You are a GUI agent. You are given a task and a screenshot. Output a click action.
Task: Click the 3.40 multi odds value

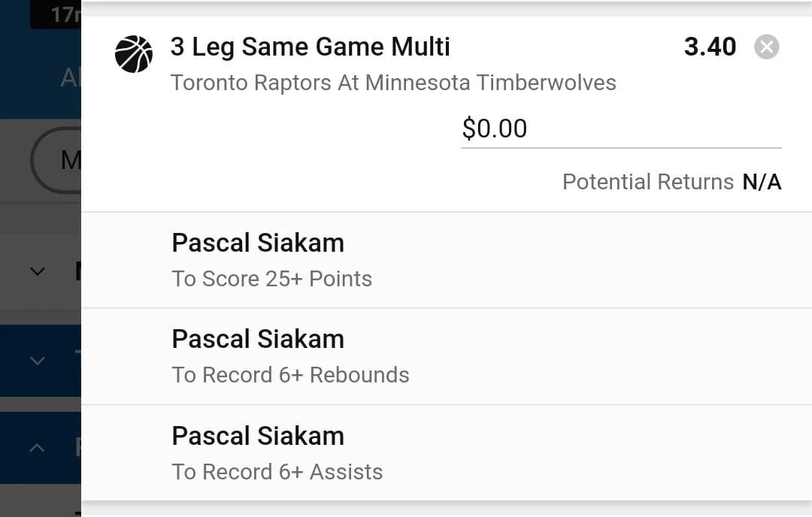[709, 47]
